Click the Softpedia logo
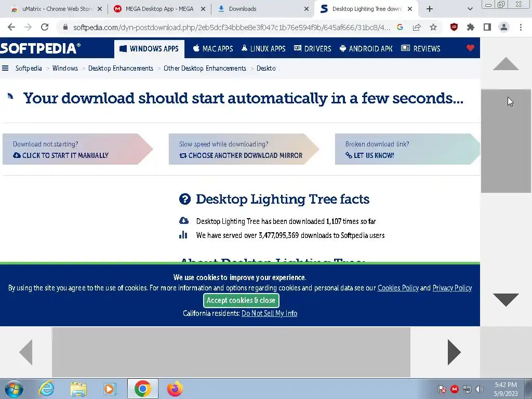This screenshot has height=399, width=532. point(40,48)
